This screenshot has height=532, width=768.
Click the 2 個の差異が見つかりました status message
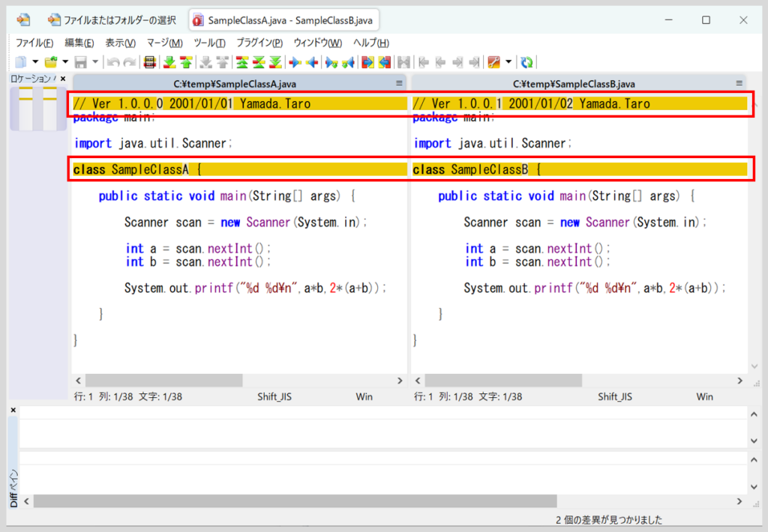click(609, 520)
